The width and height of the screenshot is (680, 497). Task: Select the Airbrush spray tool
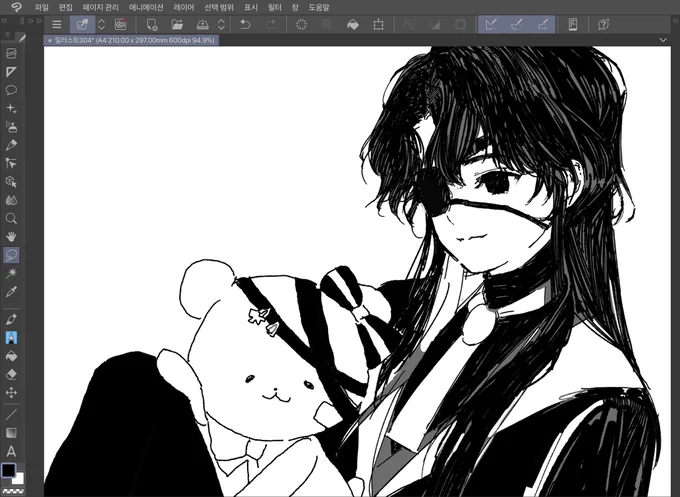point(11,127)
